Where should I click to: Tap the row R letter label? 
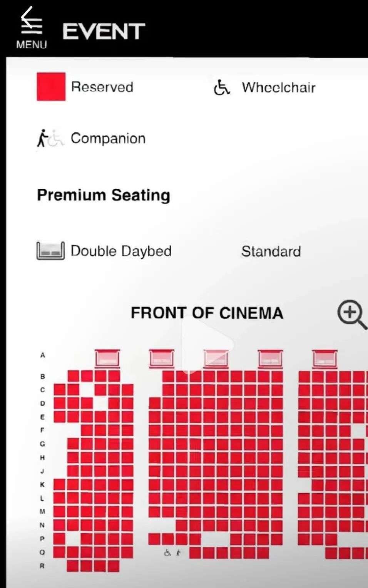coord(42,566)
